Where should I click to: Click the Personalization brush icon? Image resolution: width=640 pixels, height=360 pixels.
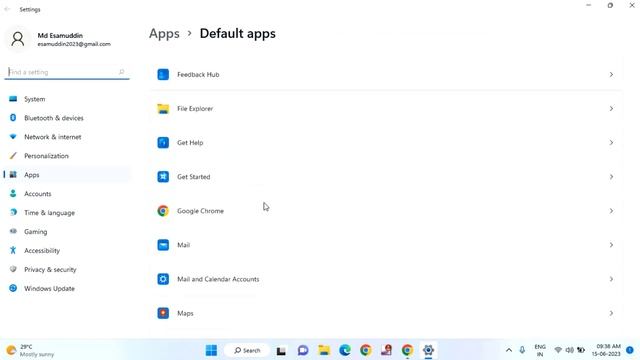[x=13, y=156]
